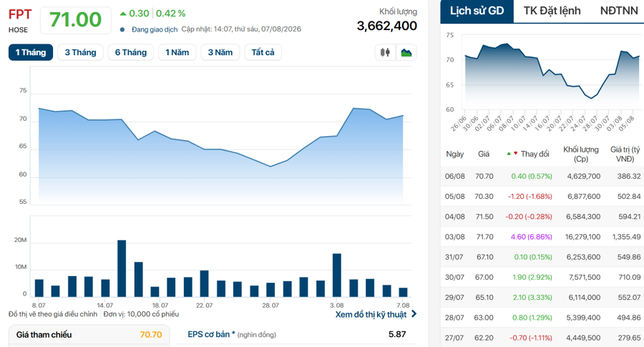Image resolution: width=644 pixels, height=347 pixels.
Task: Open the NĐTNN tab
Action: tap(619, 11)
